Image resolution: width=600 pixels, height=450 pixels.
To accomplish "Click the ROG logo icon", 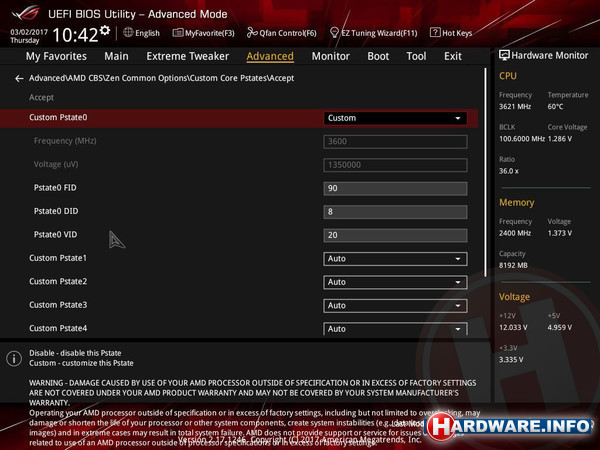I will click(25, 13).
